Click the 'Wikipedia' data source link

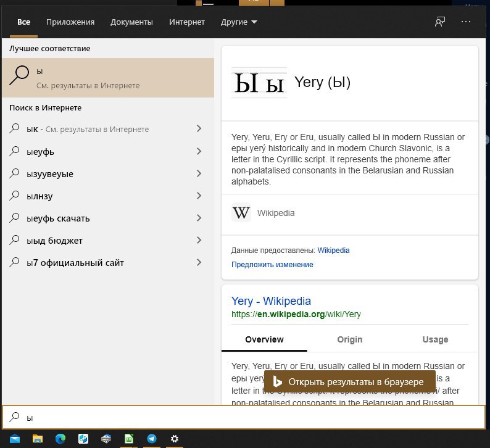[x=333, y=251]
